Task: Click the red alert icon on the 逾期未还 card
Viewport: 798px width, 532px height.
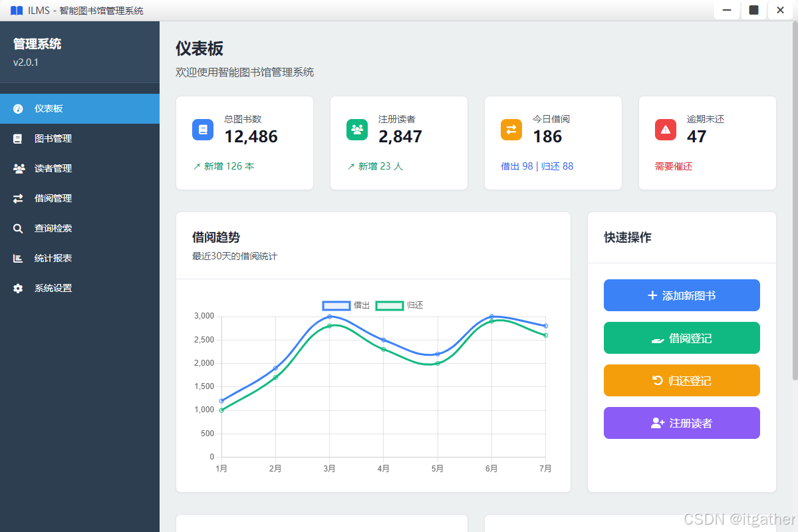Action: click(x=666, y=130)
